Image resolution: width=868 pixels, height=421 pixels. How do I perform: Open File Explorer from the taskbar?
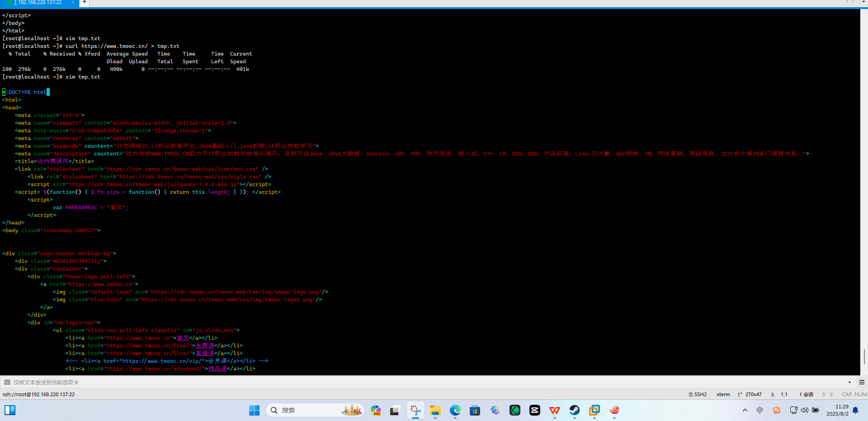[x=435, y=410]
